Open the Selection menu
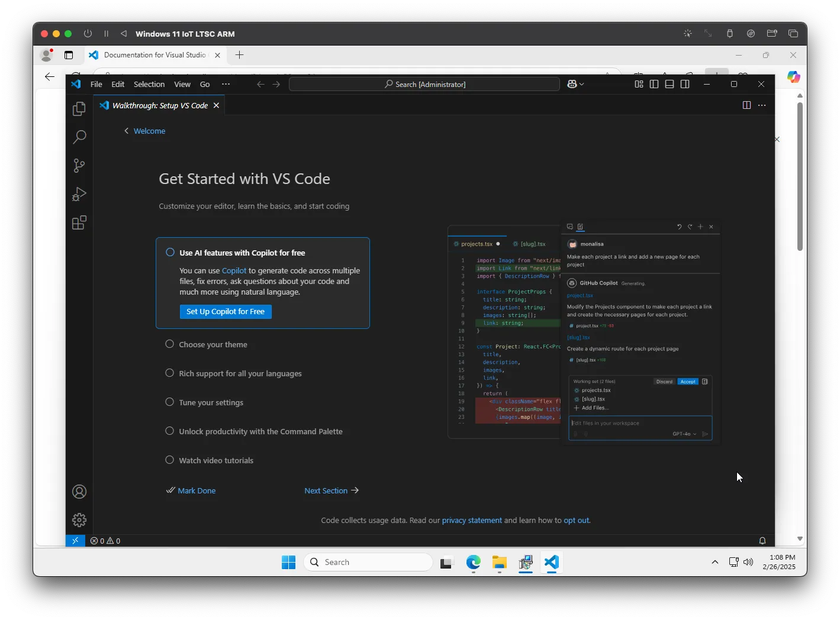This screenshot has width=840, height=620. click(149, 84)
